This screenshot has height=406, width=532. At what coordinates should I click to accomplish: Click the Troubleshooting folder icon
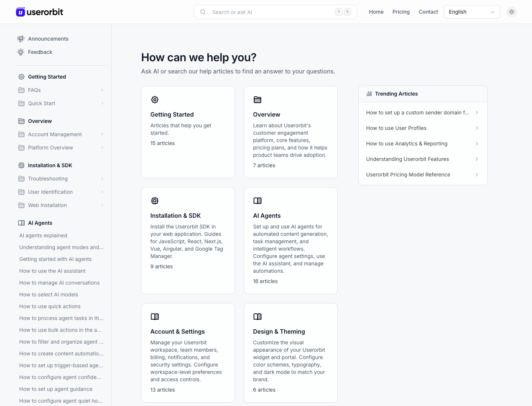[21, 179]
